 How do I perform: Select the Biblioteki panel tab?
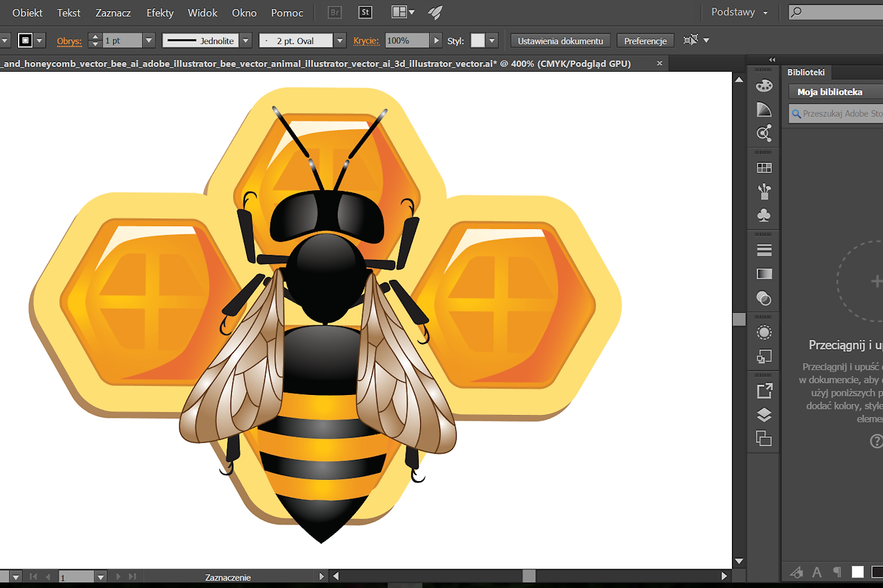806,72
